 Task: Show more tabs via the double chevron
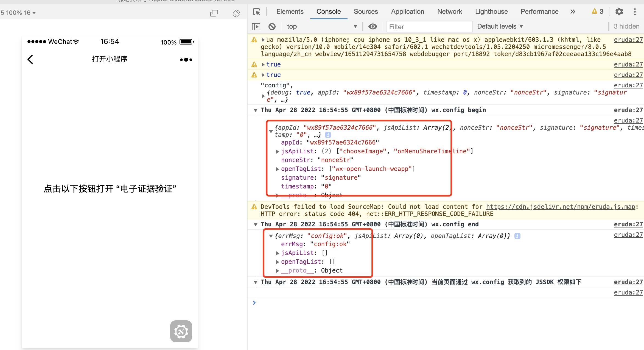coord(573,12)
